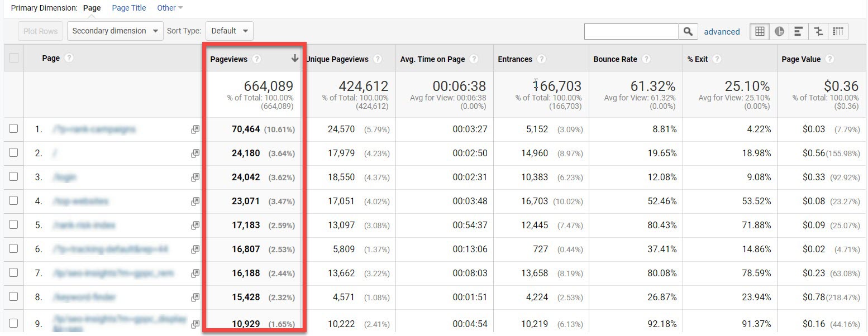Click the help icon beside Bounce Rate
This screenshot has width=868, height=336.
pyautogui.click(x=646, y=59)
